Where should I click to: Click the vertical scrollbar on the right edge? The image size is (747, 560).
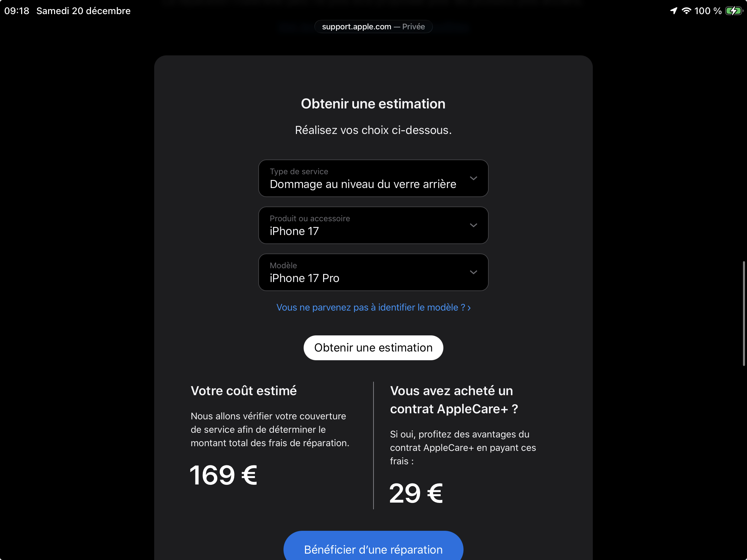click(743, 313)
